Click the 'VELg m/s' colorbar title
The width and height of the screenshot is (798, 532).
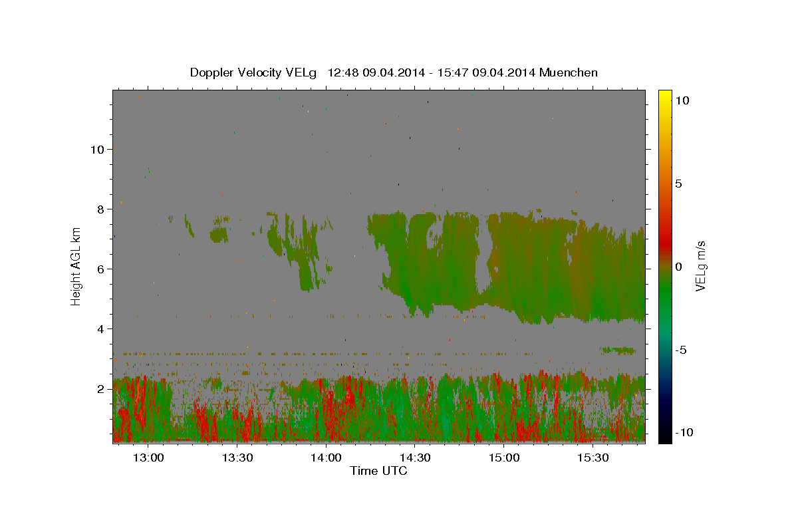[701, 266]
